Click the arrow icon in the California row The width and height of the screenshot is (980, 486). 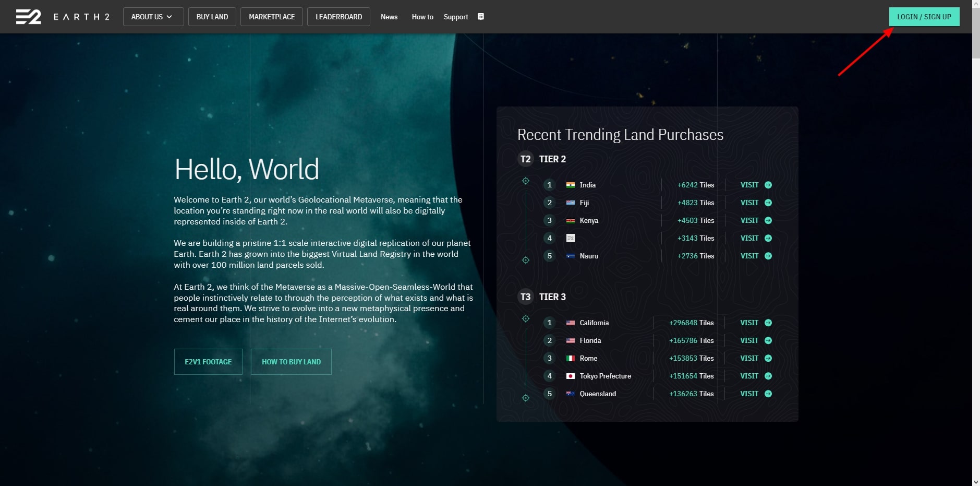pyautogui.click(x=768, y=323)
